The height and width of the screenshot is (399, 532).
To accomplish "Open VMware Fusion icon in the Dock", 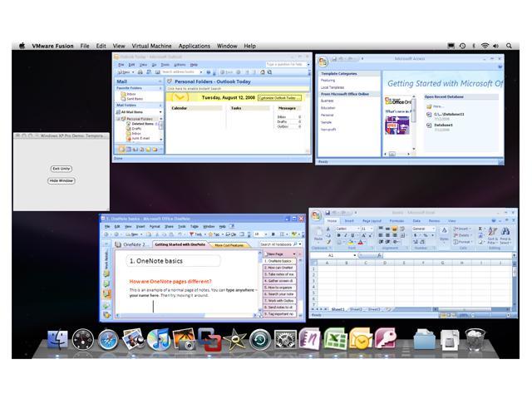I will click(209, 339).
